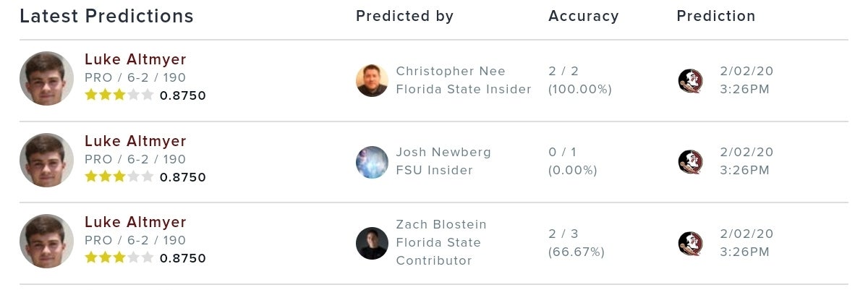Click Zach Blostein's 2/02/20 prediction date
The height and width of the screenshot is (290, 868).
(x=746, y=234)
